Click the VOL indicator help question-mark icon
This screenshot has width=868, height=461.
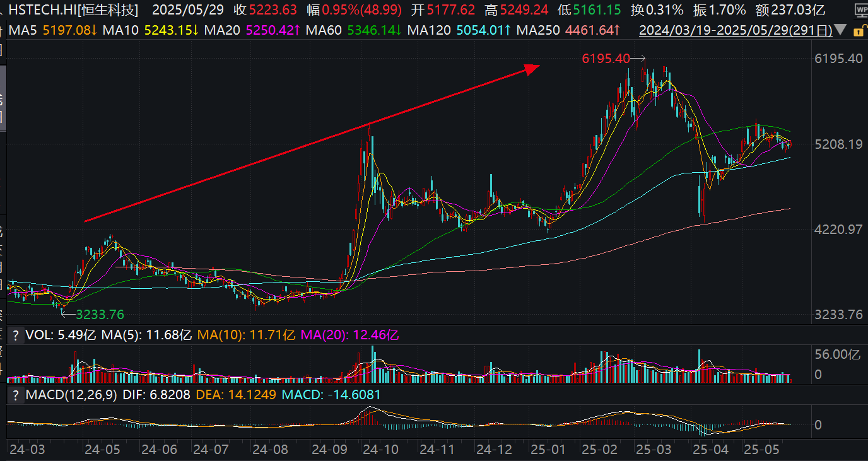click(x=16, y=335)
